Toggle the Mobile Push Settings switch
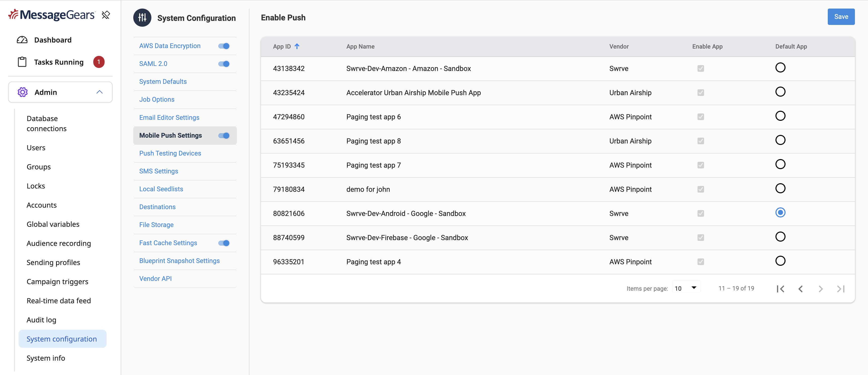This screenshot has height=375, width=868. click(224, 136)
